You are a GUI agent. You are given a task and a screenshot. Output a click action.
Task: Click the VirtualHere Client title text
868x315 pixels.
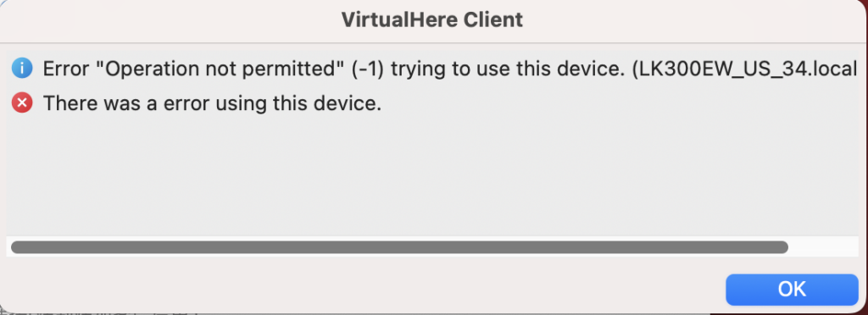[431, 20]
